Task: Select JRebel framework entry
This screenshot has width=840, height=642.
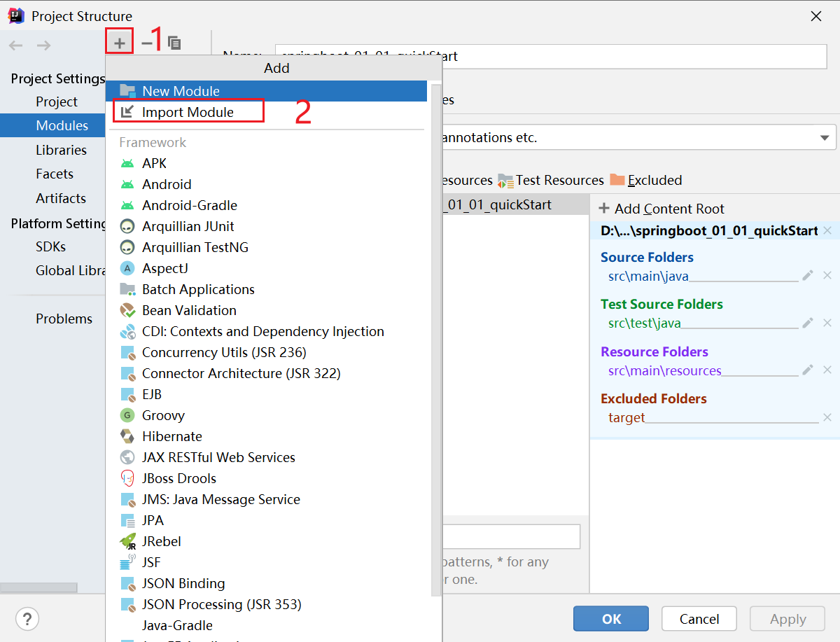Action: point(266,541)
